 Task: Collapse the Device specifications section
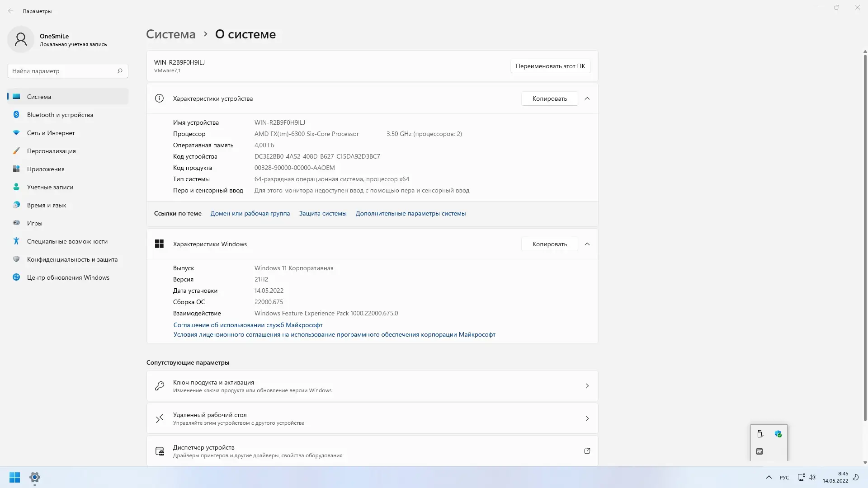[x=587, y=99]
